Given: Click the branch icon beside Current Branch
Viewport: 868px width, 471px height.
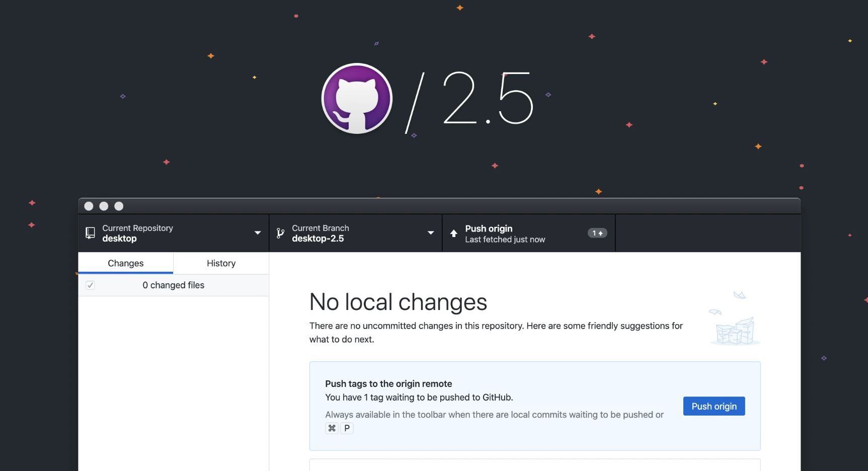Looking at the screenshot, I should tap(280, 233).
